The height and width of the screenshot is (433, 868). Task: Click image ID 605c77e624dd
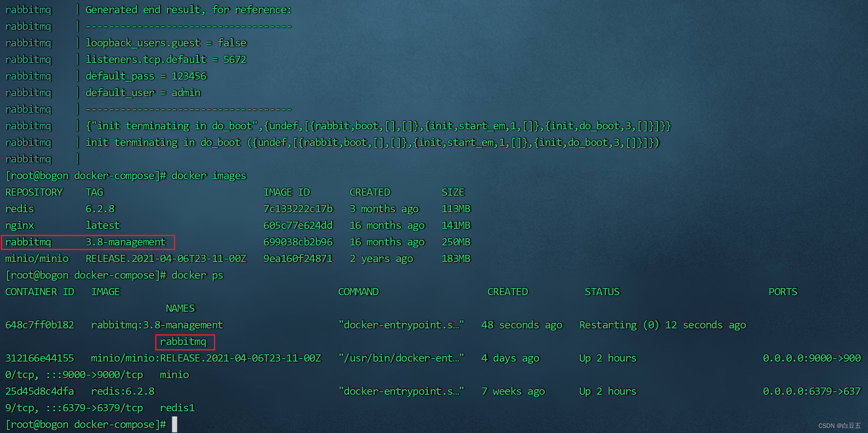pos(298,225)
